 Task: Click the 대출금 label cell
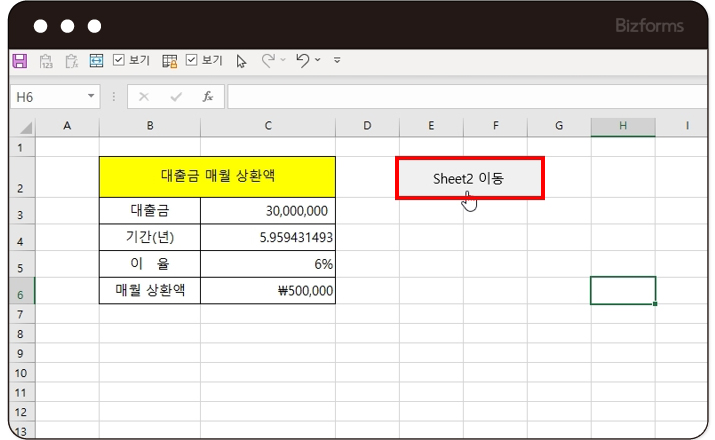[x=150, y=211]
